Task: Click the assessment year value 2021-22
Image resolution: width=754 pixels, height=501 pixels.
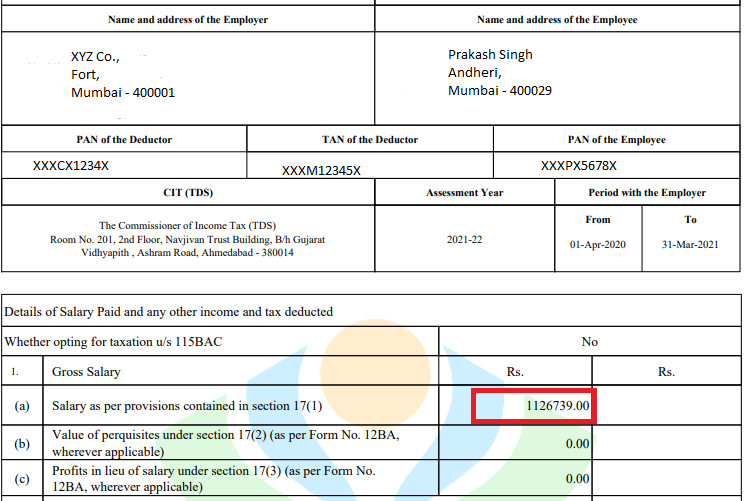Action: pyautogui.click(x=464, y=240)
